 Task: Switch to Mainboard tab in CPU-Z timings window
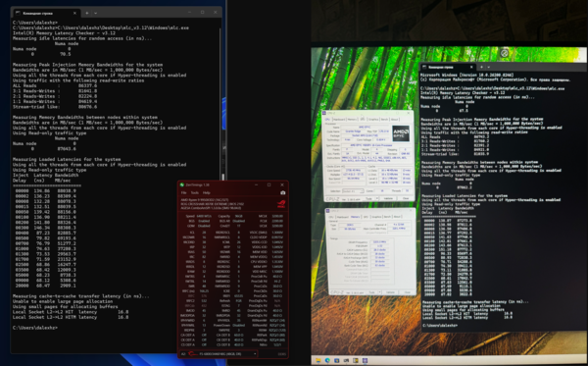pos(342,217)
